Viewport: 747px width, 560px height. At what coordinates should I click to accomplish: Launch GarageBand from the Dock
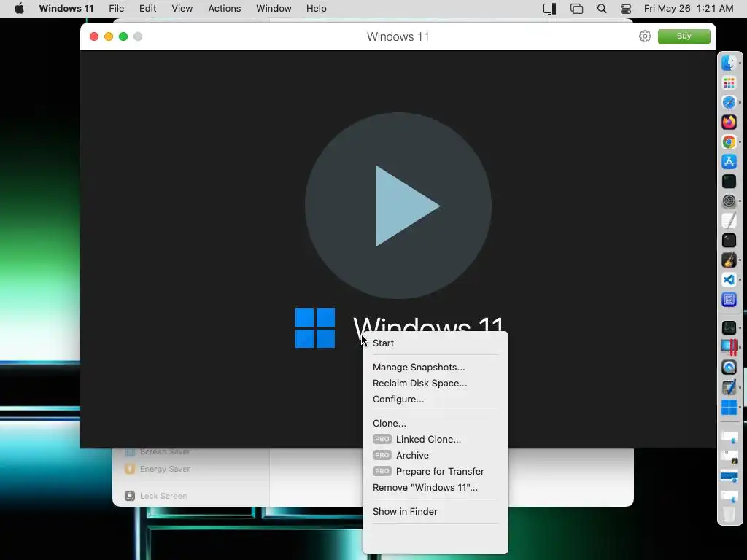click(729, 260)
